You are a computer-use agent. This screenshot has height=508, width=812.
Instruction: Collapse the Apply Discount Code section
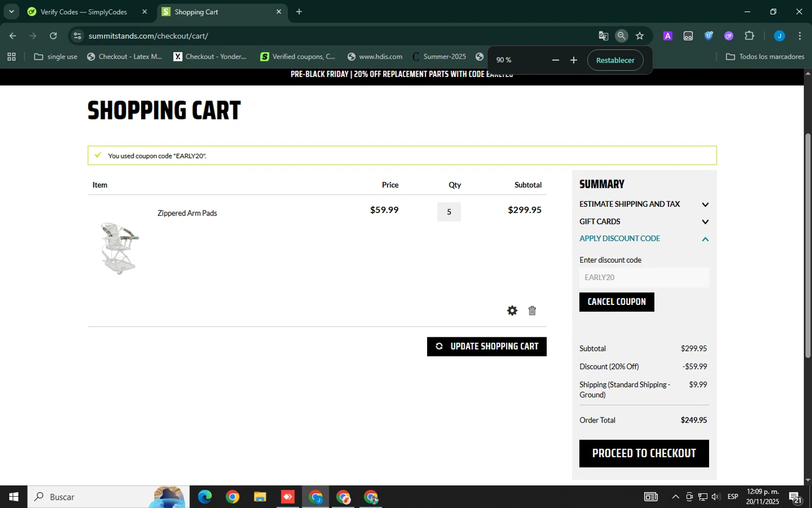pyautogui.click(x=644, y=239)
